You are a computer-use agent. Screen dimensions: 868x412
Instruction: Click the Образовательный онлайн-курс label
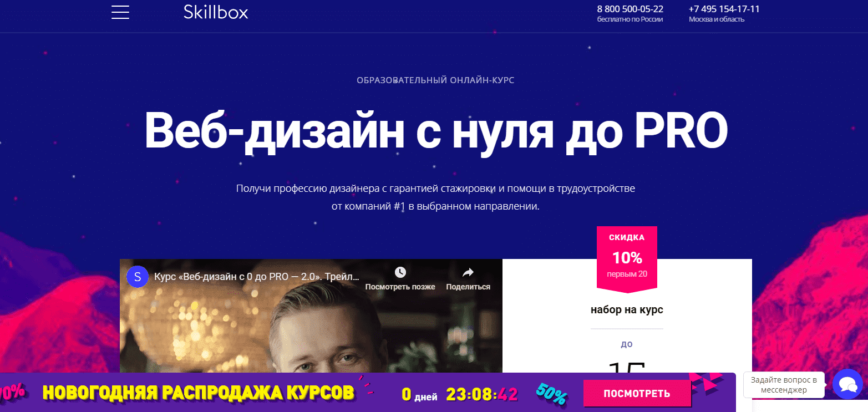point(435,80)
